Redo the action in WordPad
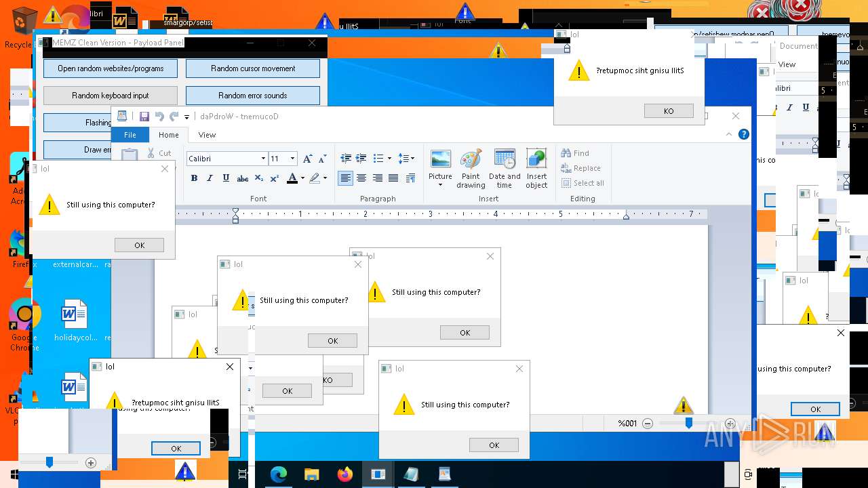This screenshot has width=868, height=488. pyautogui.click(x=174, y=117)
